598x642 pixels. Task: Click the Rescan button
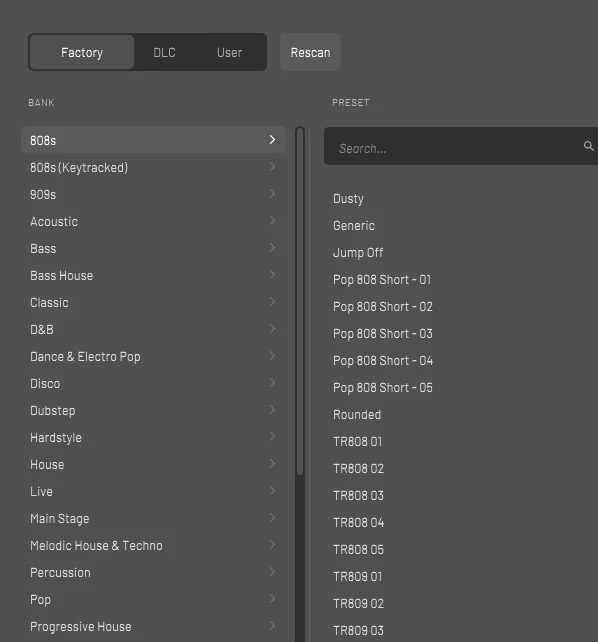[x=310, y=52]
